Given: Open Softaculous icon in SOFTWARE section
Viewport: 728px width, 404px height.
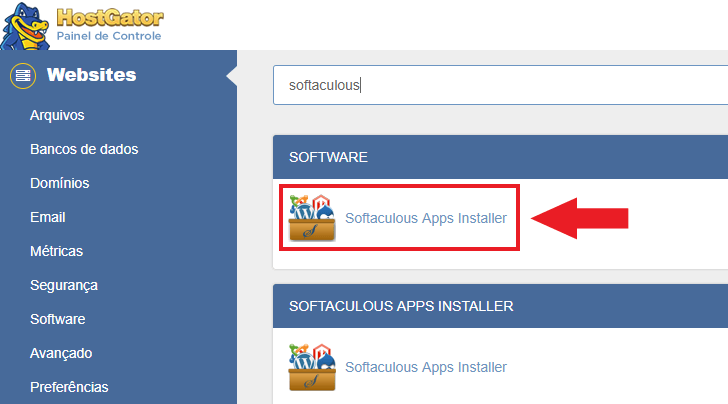Looking at the screenshot, I should tap(312, 218).
